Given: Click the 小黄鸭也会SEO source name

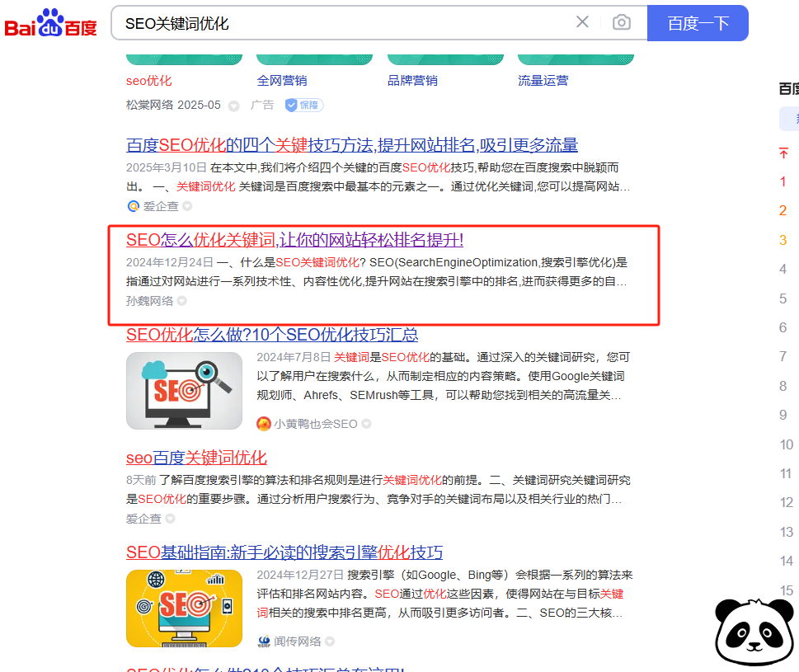Looking at the screenshot, I should tap(316, 424).
